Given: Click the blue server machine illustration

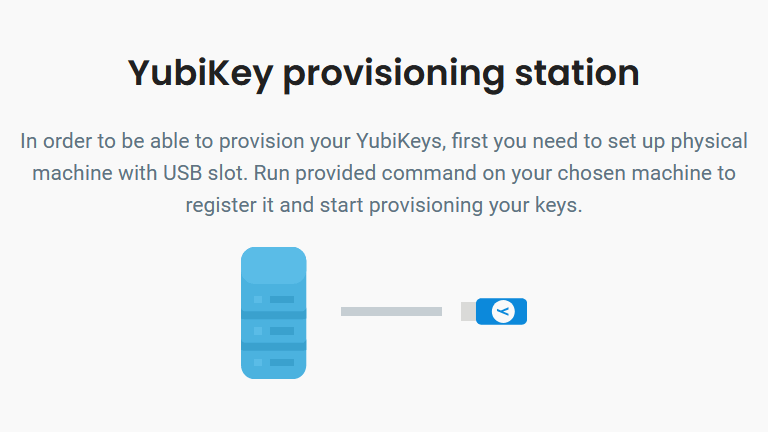Looking at the screenshot, I should (x=273, y=312).
